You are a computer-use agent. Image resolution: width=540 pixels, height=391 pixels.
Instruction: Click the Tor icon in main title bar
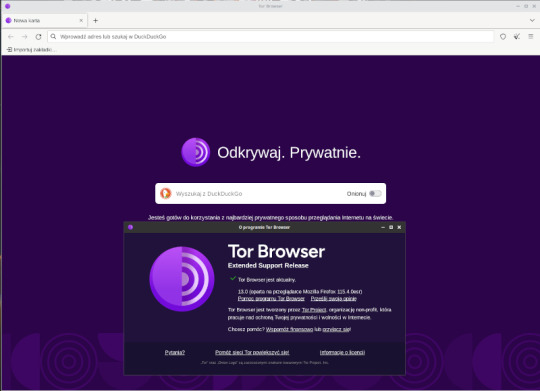[8, 6]
